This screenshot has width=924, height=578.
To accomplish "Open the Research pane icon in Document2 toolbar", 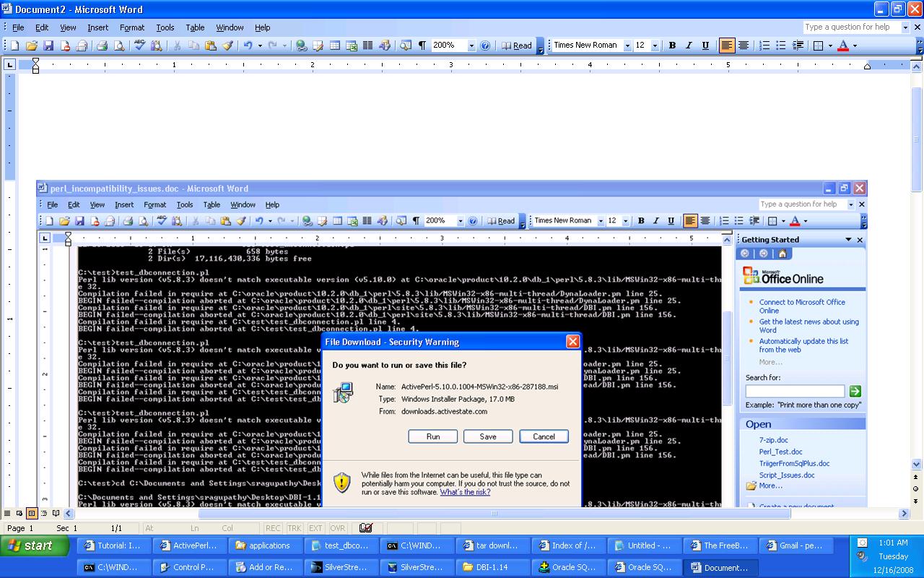I will click(x=157, y=46).
